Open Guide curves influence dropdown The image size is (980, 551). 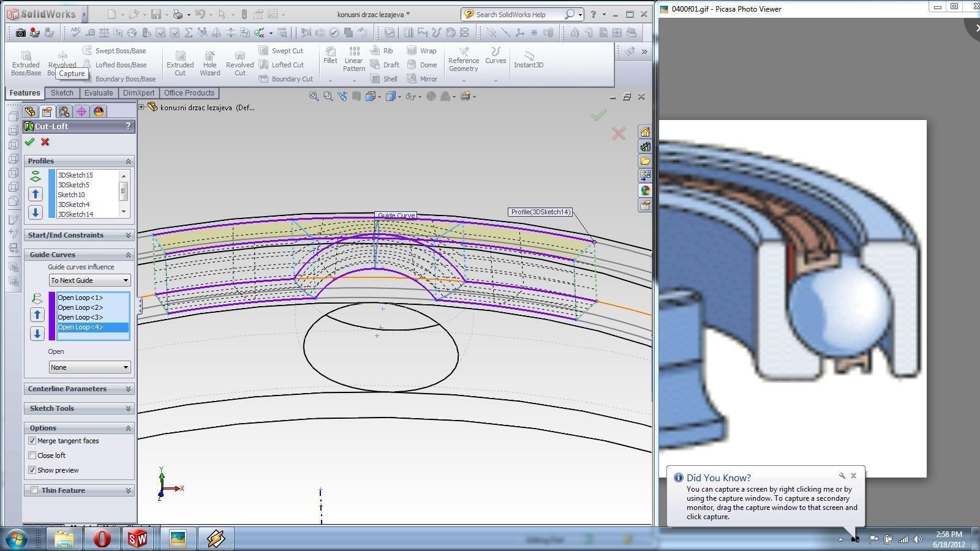coord(89,280)
